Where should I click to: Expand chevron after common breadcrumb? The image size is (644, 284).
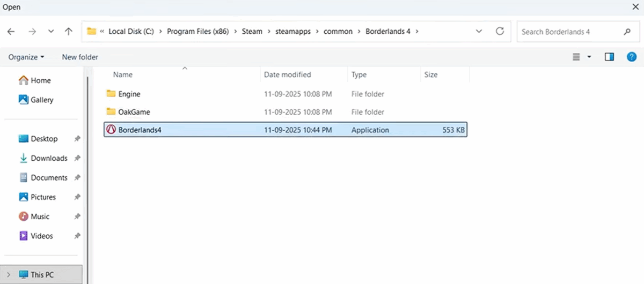coord(359,32)
